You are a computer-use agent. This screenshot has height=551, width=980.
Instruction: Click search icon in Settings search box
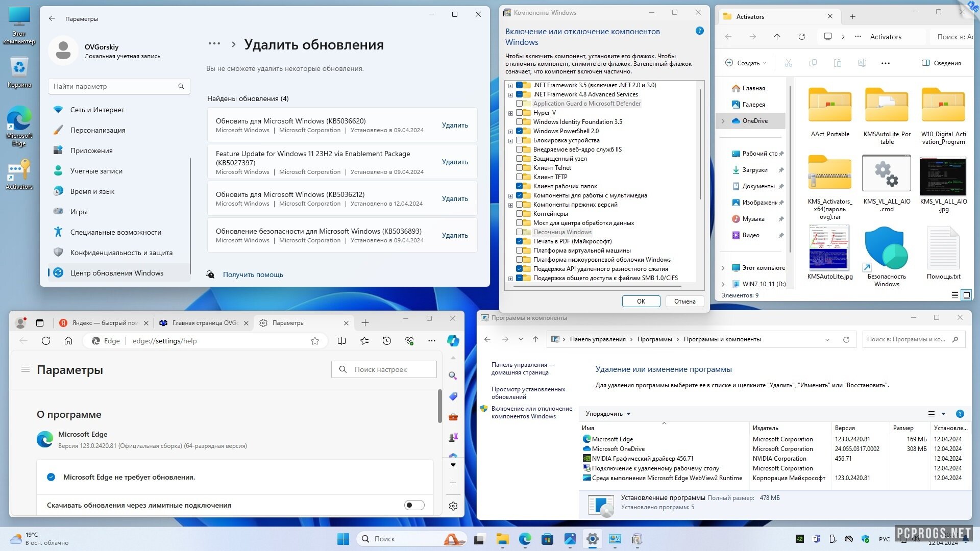point(181,86)
